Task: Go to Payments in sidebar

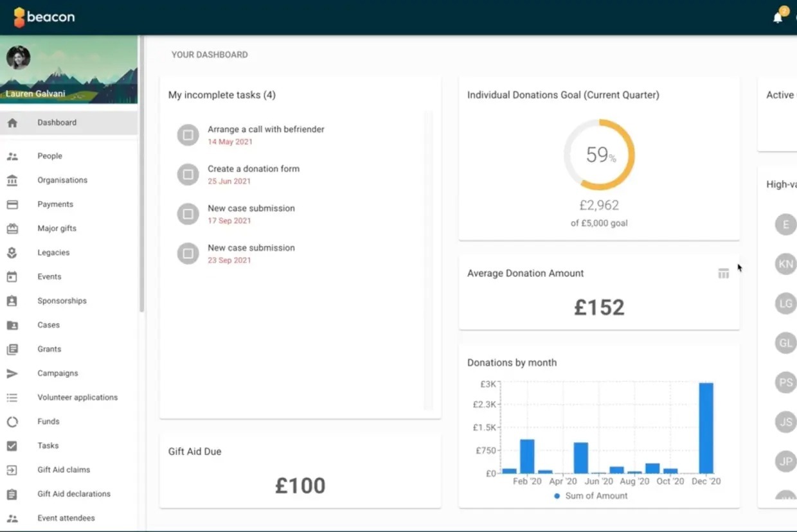Action: 55,204
